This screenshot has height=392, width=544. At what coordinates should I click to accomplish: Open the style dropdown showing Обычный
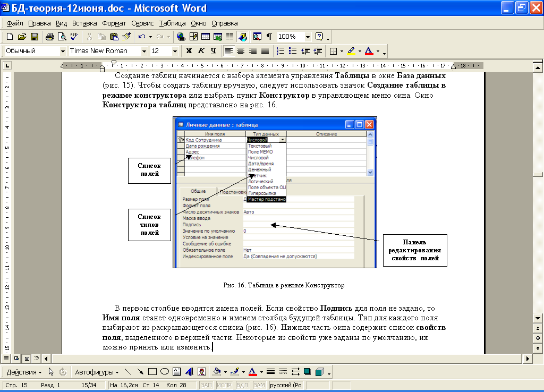tap(63, 52)
